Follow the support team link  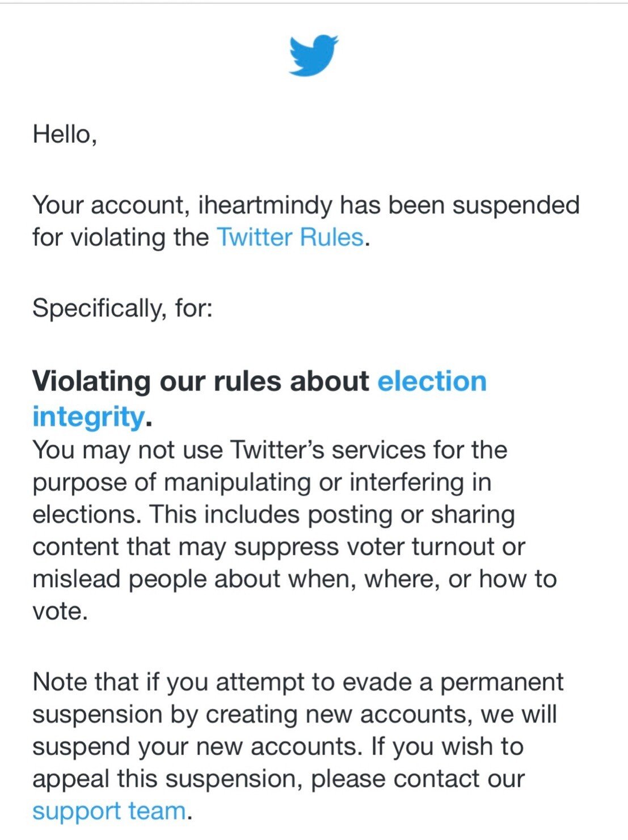pos(109,811)
